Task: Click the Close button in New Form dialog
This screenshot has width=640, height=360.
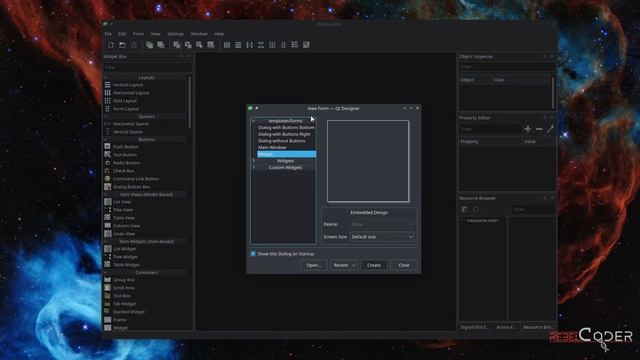Action: pyautogui.click(x=404, y=265)
